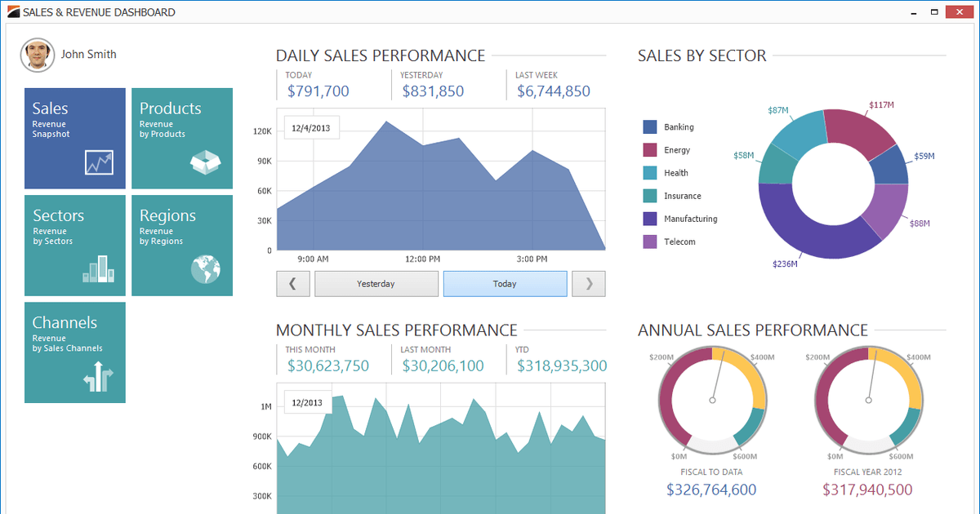This screenshot has width=980, height=514.
Task: Click the previous-day arrow below the daily chart
Action: pos(293,283)
